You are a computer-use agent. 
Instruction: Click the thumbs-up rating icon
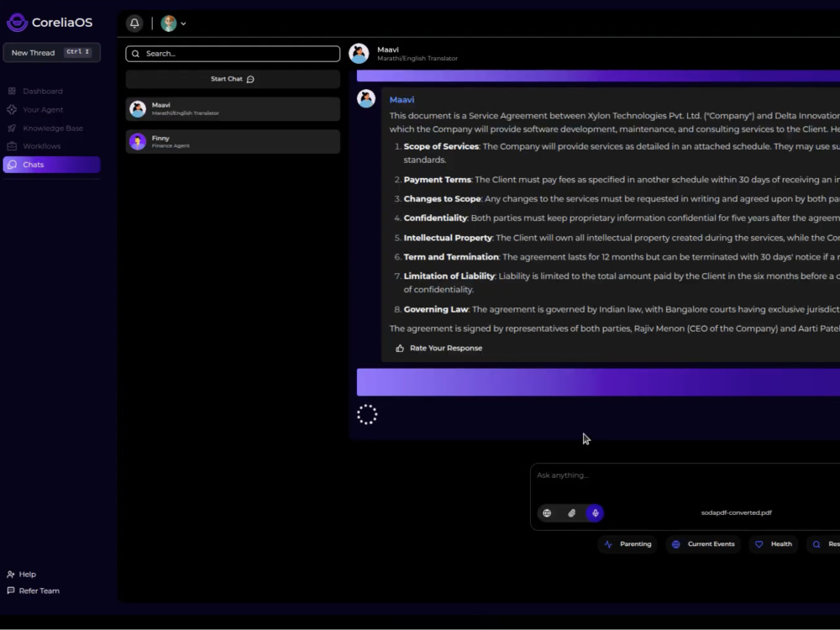[400, 349]
